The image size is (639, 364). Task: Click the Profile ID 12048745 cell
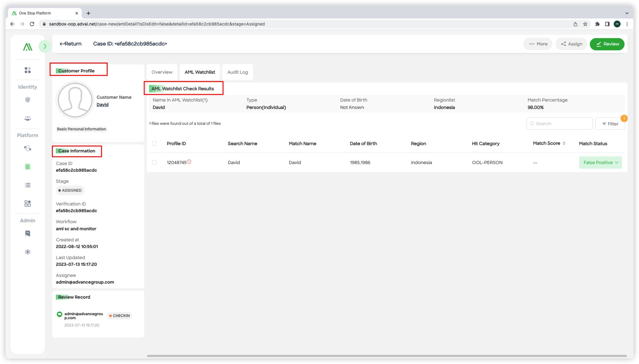point(176,163)
